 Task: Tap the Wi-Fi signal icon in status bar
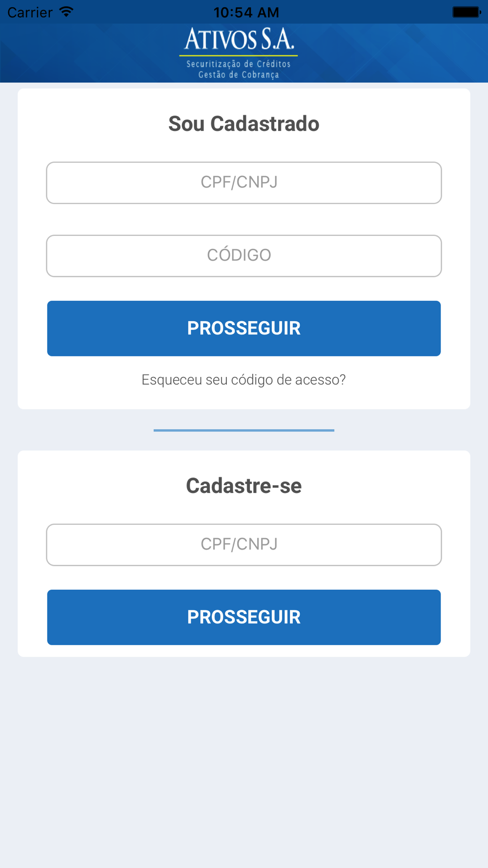pyautogui.click(x=66, y=12)
